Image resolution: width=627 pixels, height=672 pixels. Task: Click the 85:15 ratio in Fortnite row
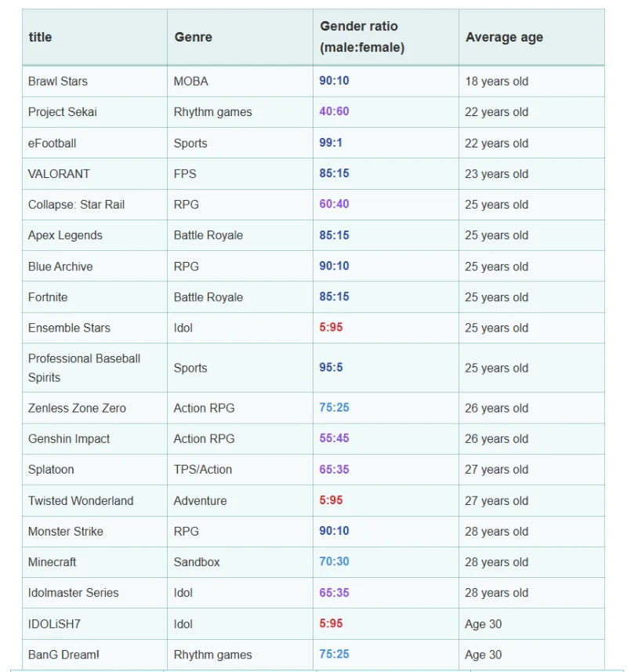point(334,296)
